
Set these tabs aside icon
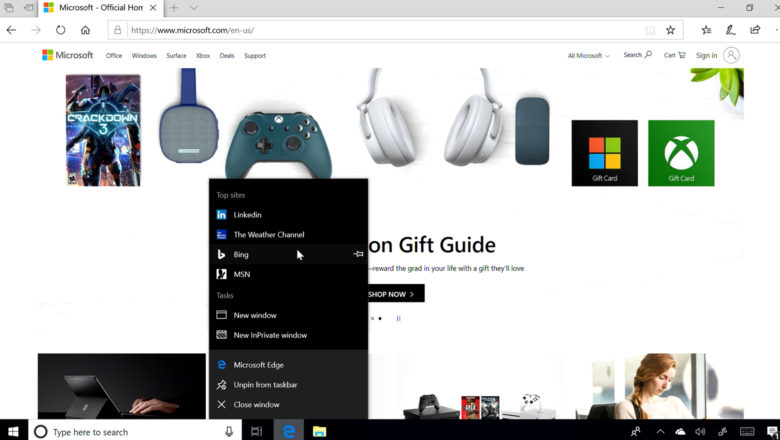pos(29,8)
